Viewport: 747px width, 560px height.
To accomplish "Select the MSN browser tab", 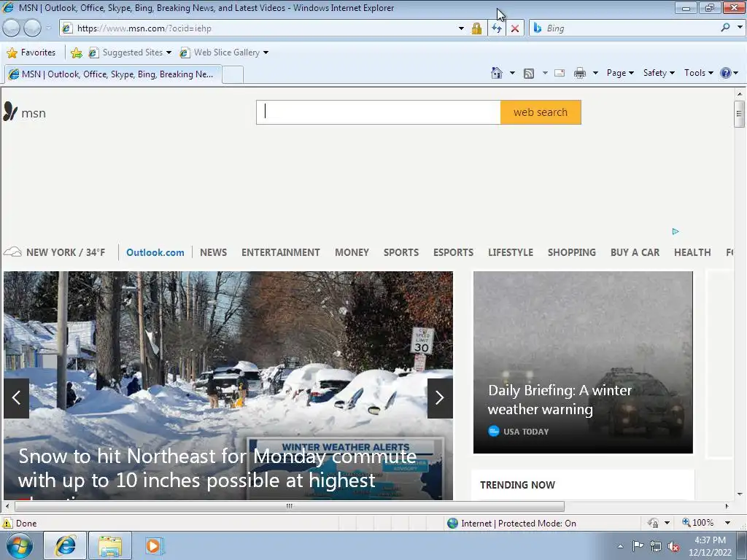I will 113,74.
